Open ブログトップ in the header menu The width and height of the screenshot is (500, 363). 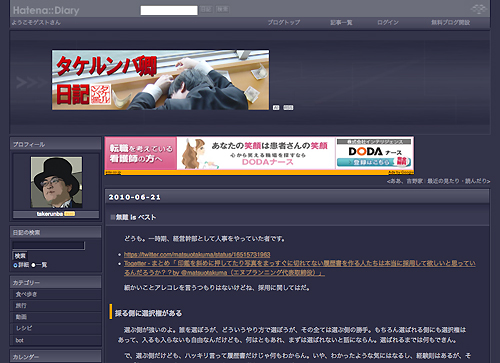click(284, 22)
